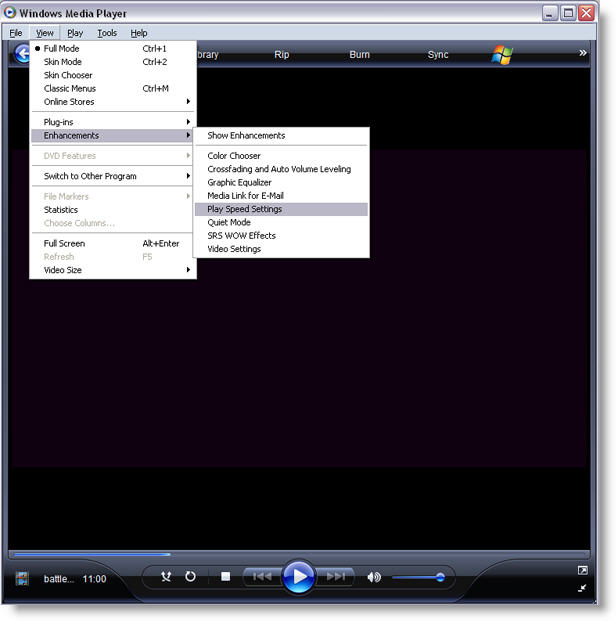Expand Plug-ins submenu
The height and width of the screenshot is (621, 616).
point(113,122)
